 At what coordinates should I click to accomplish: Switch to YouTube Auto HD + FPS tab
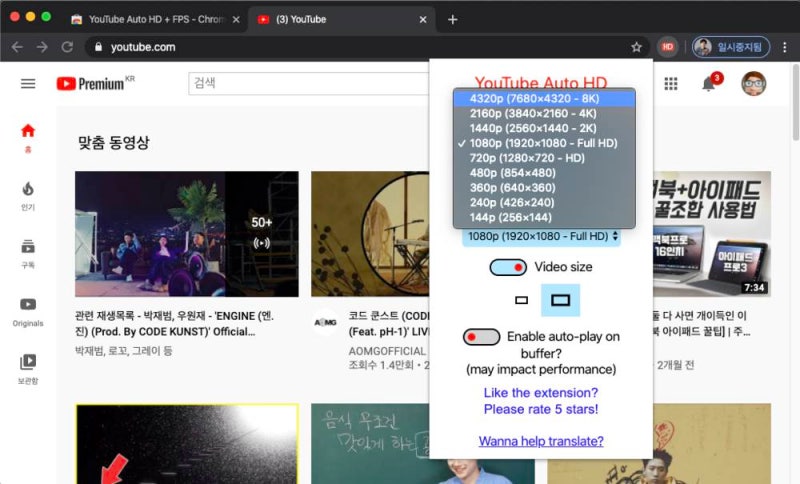pyautogui.click(x=153, y=19)
